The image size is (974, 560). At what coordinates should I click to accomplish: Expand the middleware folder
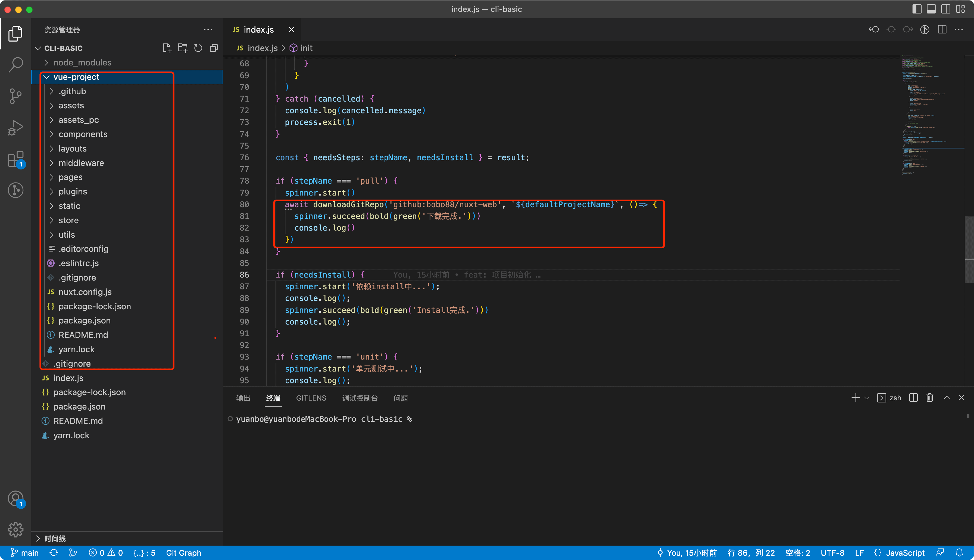(127, 163)
